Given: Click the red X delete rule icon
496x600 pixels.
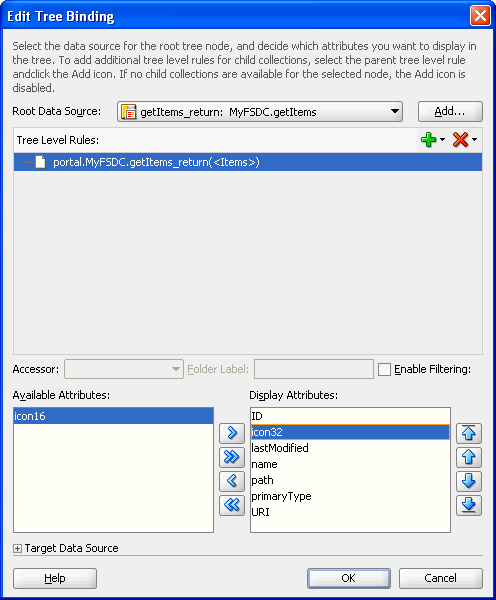Looking at the screenshot, I should [460, 140].
